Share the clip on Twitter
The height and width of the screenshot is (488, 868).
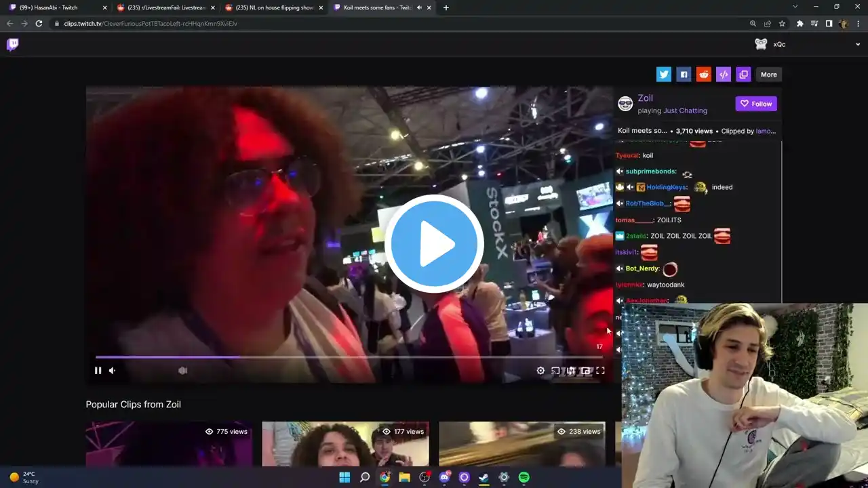(664, 75)
